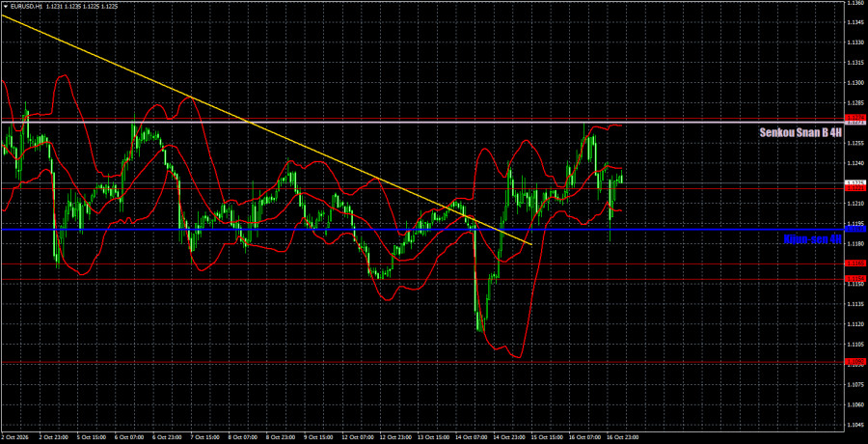
Task: Click the 1.1345 price scale label
Action: [x=854, y=23]
